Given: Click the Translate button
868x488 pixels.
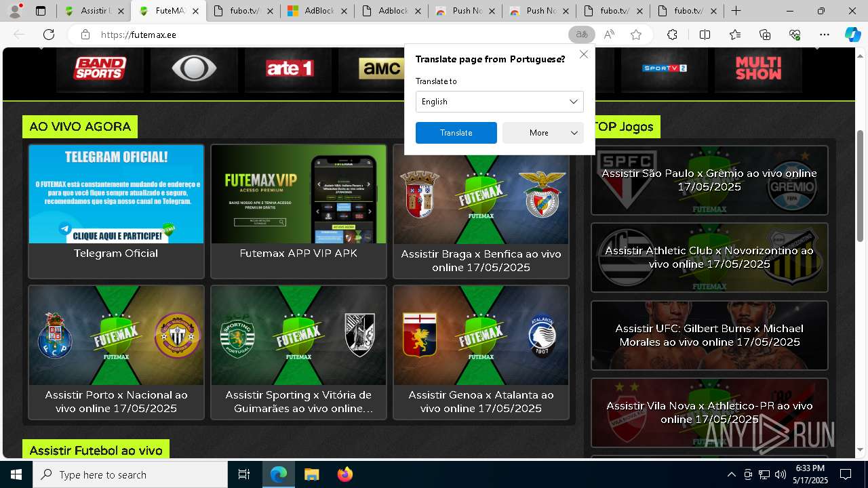Looking at the screenshot, I should tap(456, 133).
